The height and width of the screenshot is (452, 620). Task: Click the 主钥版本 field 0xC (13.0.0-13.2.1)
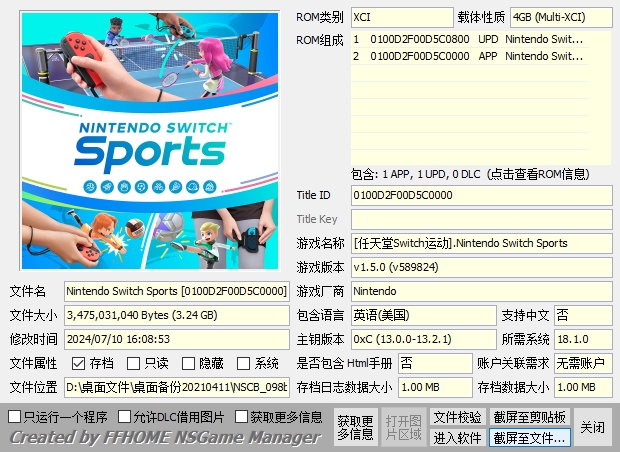[423, 339]
